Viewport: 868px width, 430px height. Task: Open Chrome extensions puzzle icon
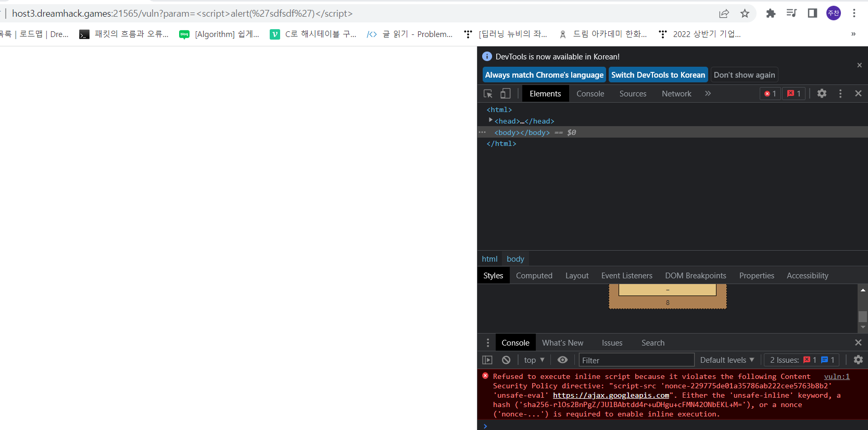(x=771, y=14)
